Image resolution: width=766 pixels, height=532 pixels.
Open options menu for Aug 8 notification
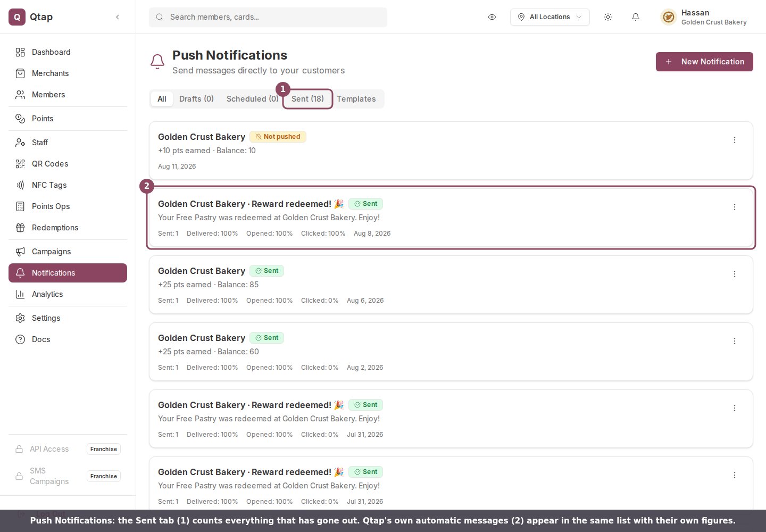(x=735, y=207)
